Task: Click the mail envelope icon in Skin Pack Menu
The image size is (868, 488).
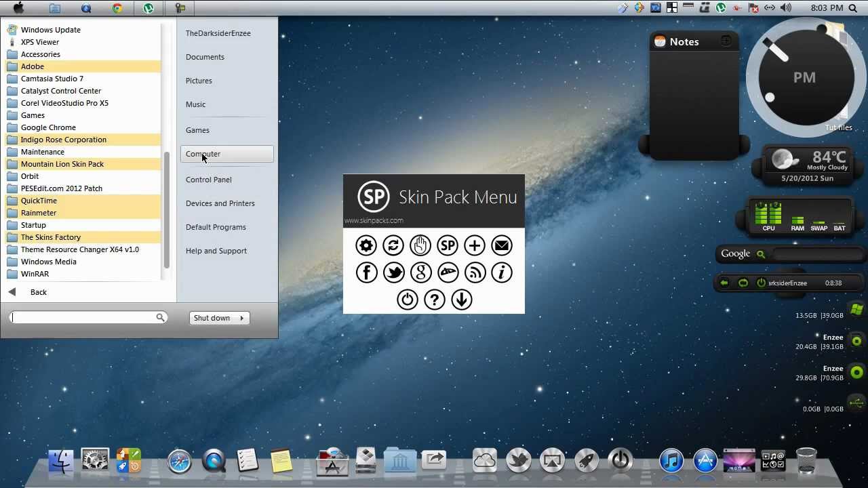Action: click(x=502, y=245)
